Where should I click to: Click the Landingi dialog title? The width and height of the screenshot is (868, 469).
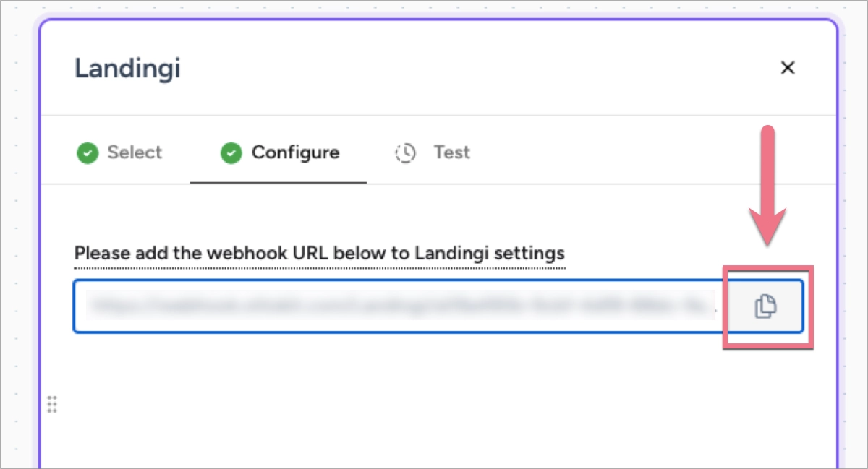[127, 67]
